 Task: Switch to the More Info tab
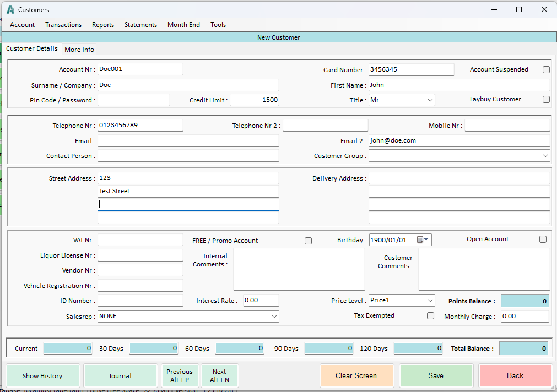pos(79,50)
